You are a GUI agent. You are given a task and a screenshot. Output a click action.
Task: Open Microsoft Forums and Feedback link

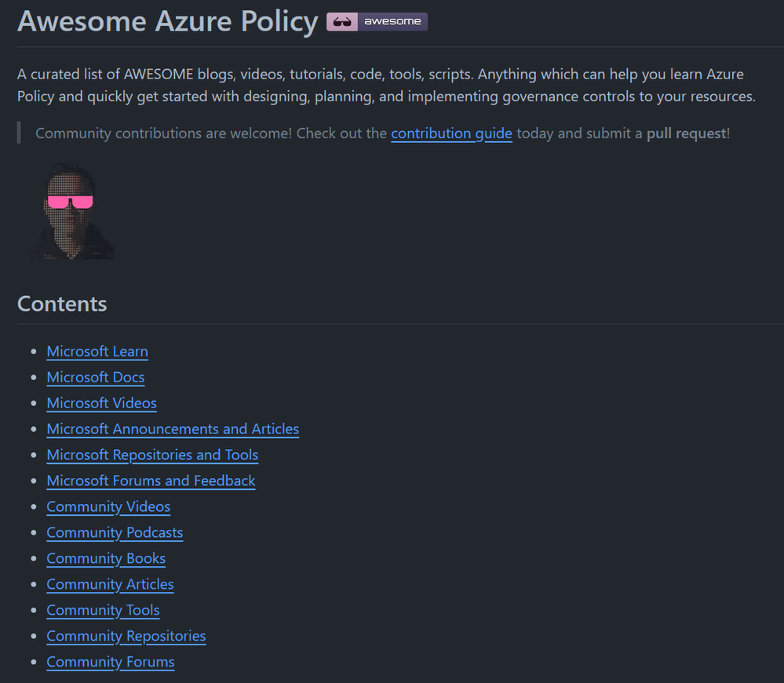point(151,481)
